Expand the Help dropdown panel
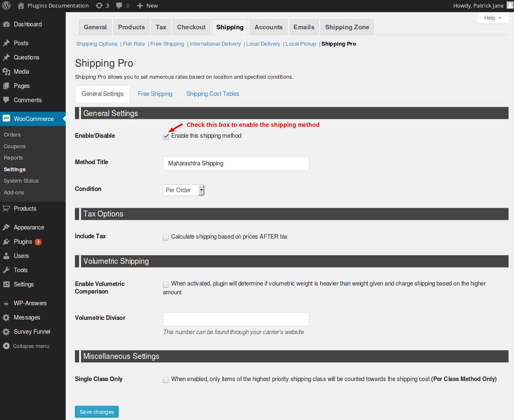Image resolution: width=514 pixels, height=420 pixels. point(493,18)
